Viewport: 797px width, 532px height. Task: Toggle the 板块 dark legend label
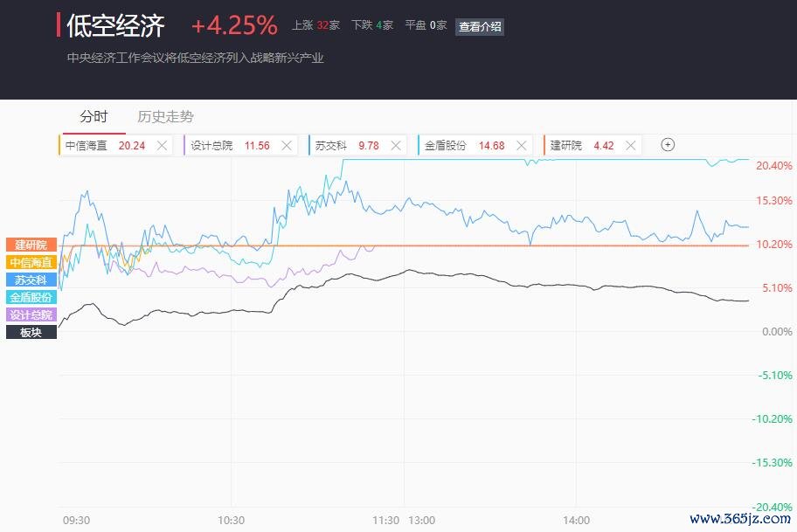(31, 332)
